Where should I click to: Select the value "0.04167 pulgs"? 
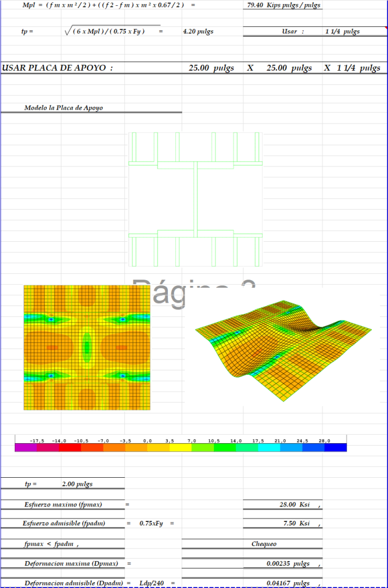tap(288, 583)
